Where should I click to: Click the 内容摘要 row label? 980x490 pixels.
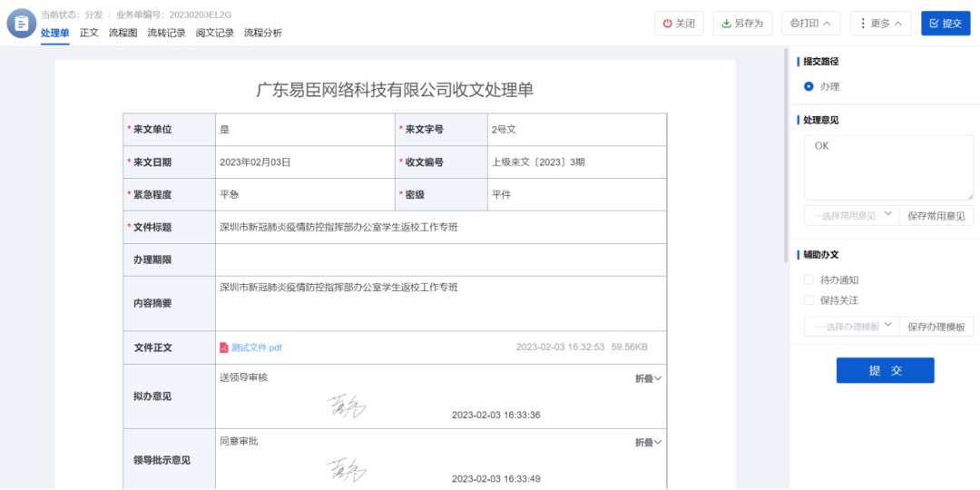tap(152, 304)
